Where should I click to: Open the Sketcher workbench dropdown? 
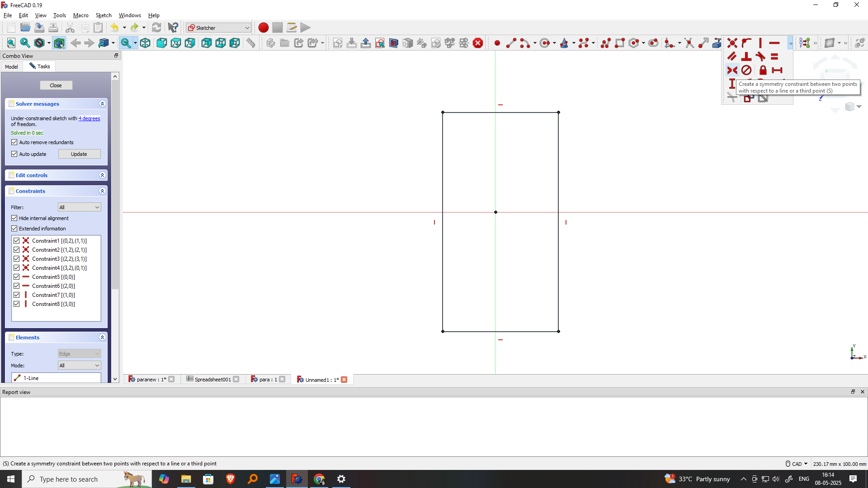(218, 28)
